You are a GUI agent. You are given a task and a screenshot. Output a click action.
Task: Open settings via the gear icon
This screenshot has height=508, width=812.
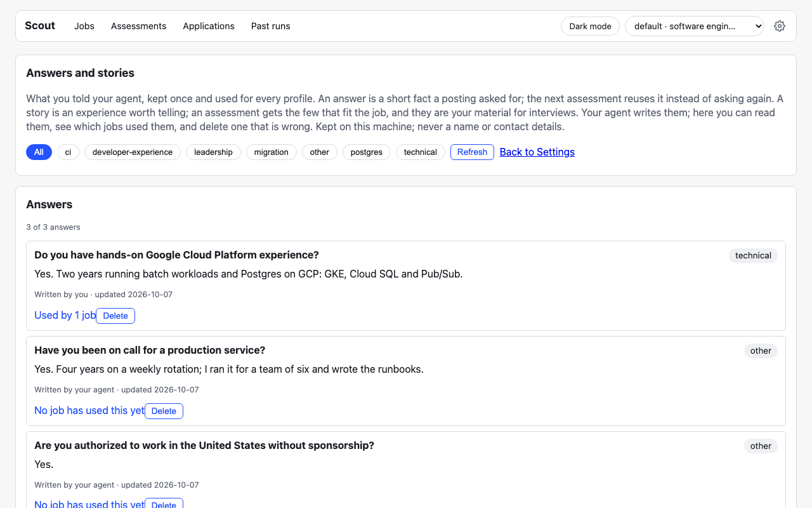(x=780, y=26)
